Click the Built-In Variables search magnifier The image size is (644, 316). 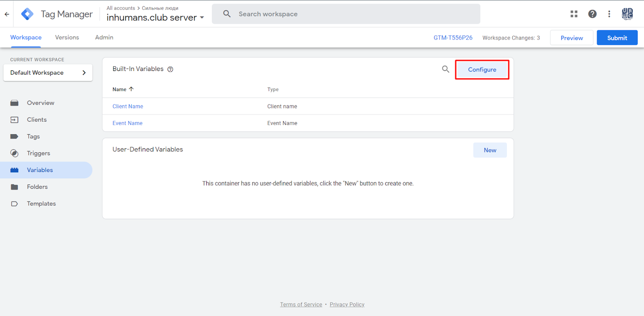point(446,69)
